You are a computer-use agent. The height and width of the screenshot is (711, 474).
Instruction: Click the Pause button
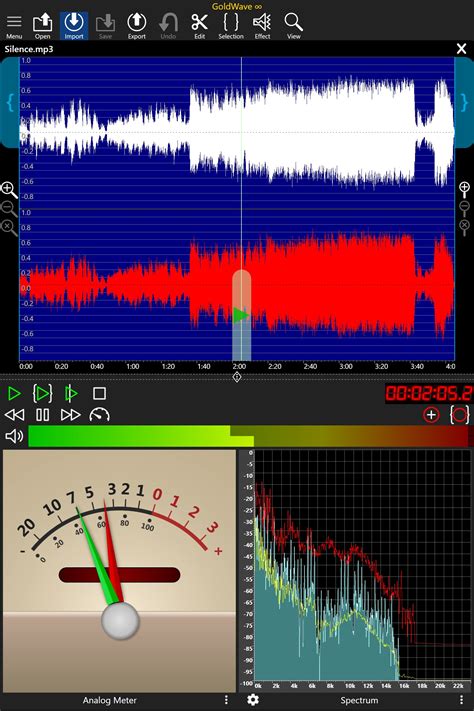pos(43,415)
